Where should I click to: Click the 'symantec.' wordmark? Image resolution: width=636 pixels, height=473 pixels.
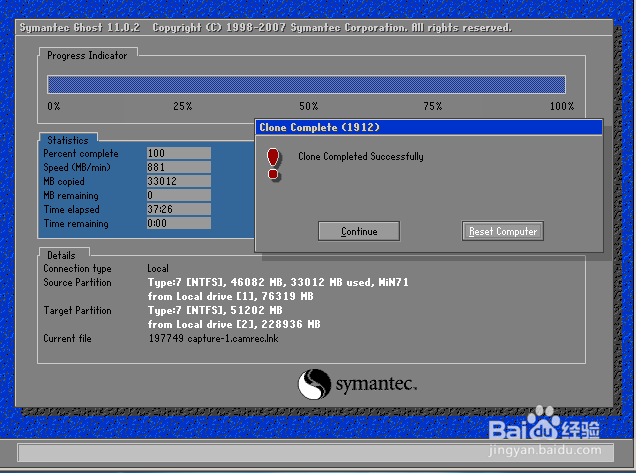[376, 384]
